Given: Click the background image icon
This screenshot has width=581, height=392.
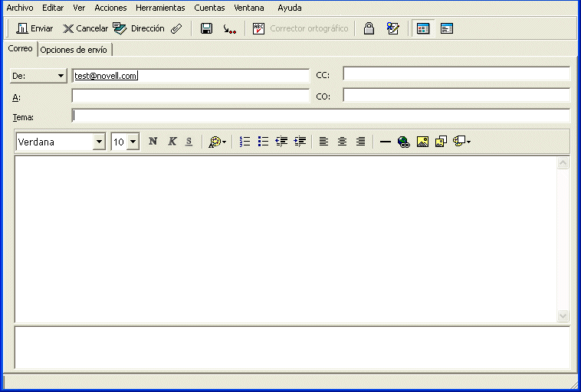Looking at the screenshot, I should pos(441,142).
